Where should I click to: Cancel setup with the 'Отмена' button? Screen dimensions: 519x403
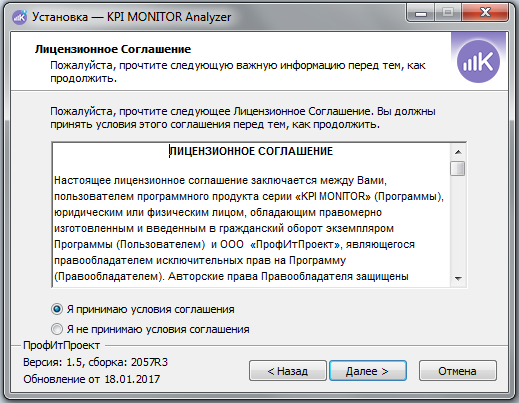pos(458,371)
